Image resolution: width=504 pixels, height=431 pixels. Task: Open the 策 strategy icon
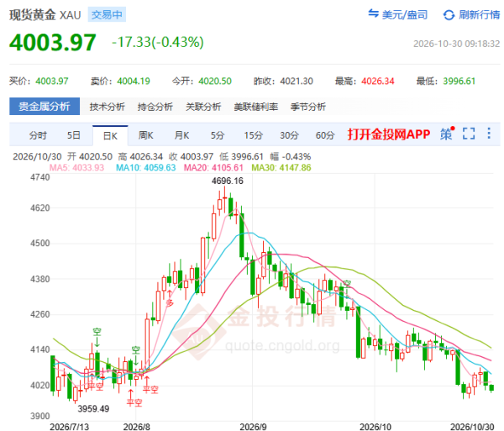(x=447, y=134)
